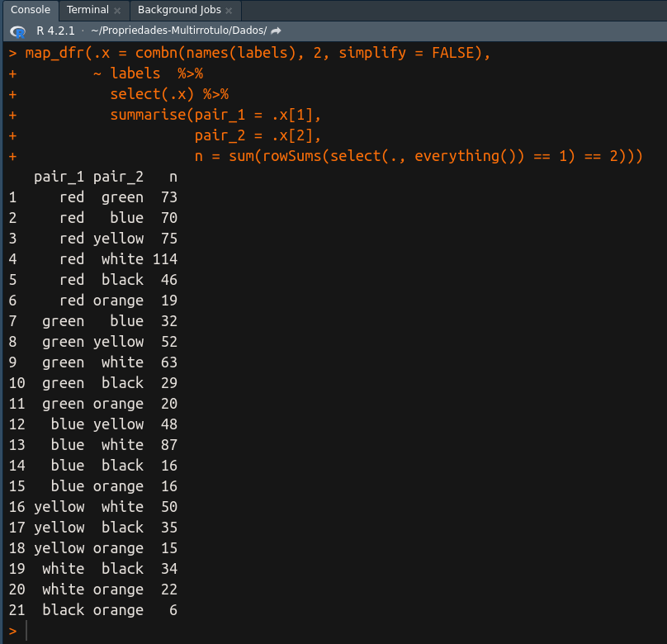Close the Background Jobs tab

pos(229,11)
